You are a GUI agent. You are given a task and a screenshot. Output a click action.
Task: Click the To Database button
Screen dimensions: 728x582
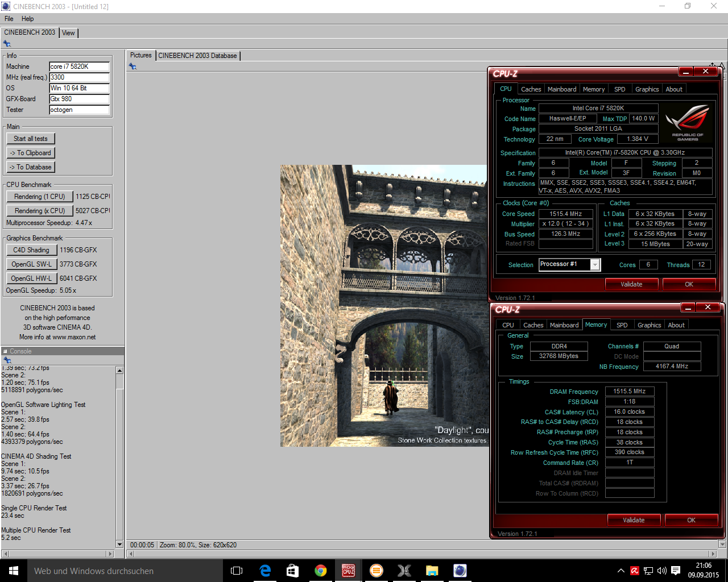pyautogui.click(x=31, y=167)
